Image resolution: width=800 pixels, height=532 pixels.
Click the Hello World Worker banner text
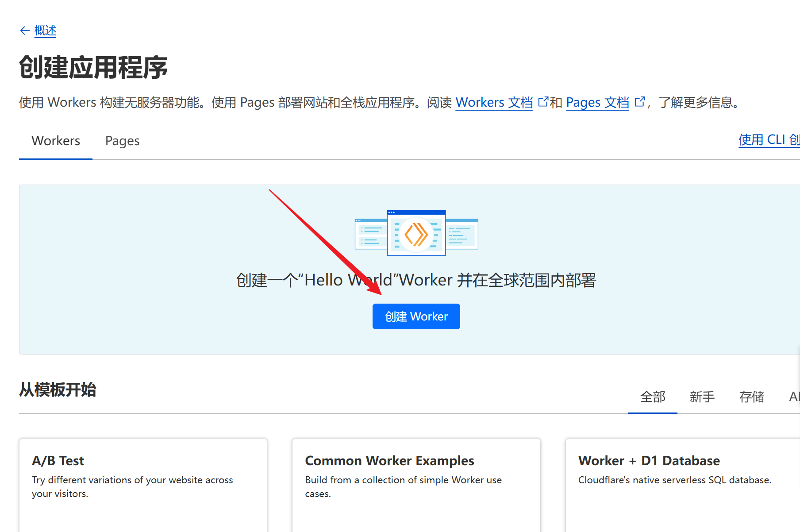(x=416, y=280)
